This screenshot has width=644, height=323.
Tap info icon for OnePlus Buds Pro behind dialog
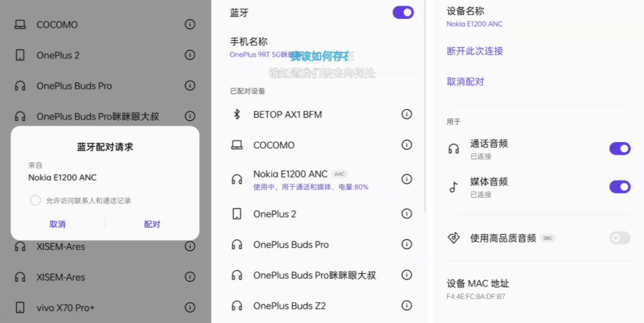(190, 85)
